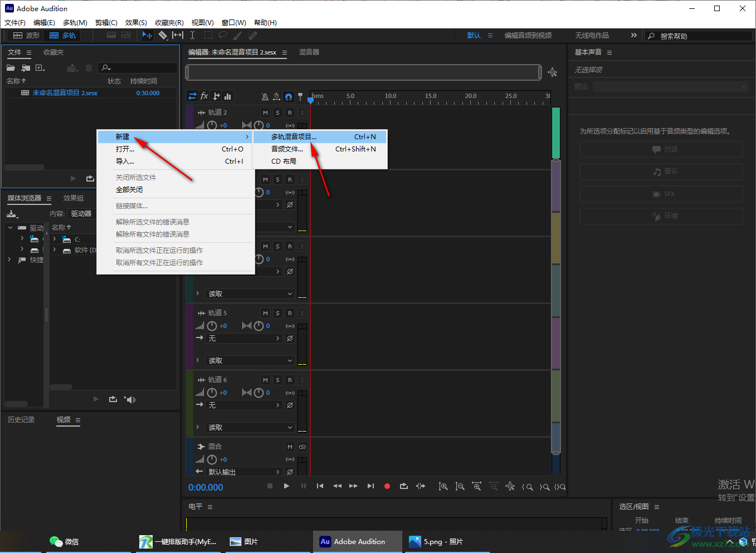Viewport: 756px width, 553px height.
Task: Switch to 波形 waveform view
Action: (x=26, y=35)
